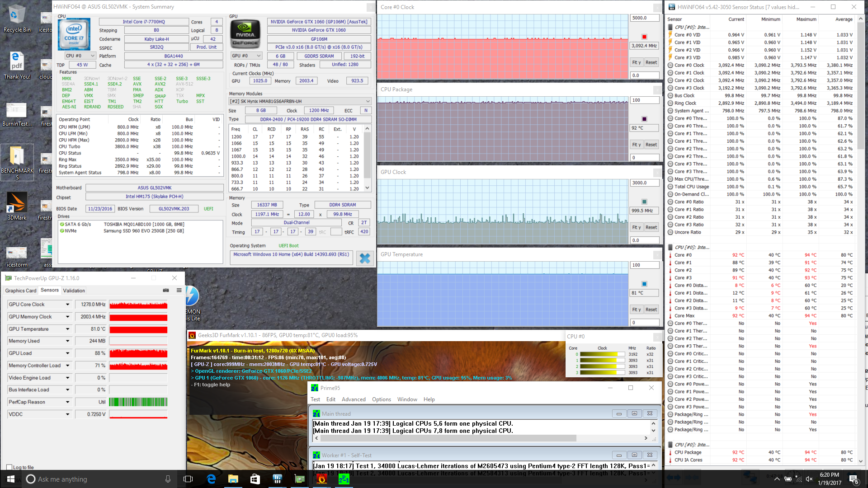Click the red color swatch in Core #0 Clock graph
868x488 pixels.
point(644,37)
